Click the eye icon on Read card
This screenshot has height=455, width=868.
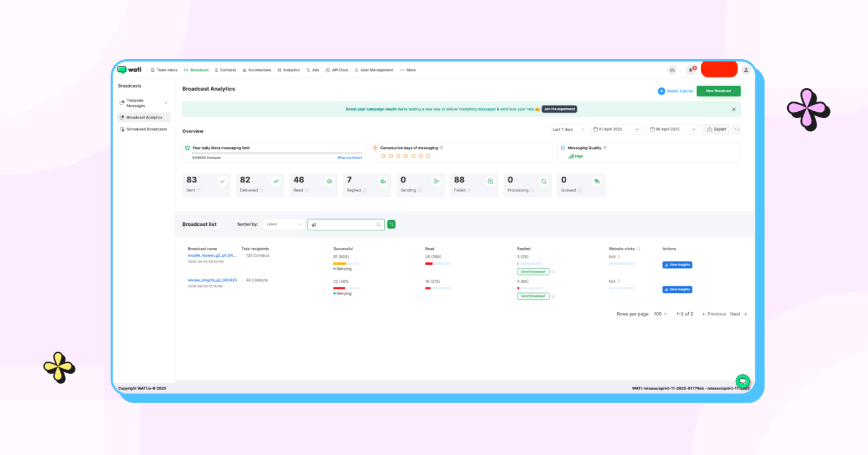click(x=329, y=181)
